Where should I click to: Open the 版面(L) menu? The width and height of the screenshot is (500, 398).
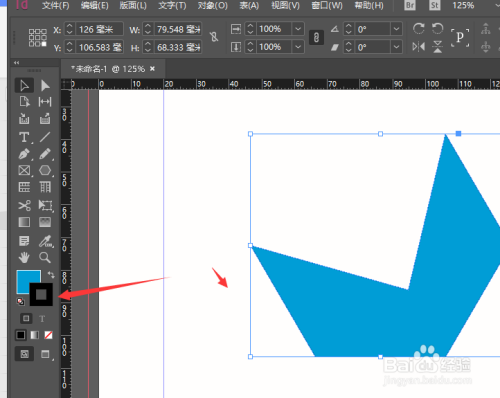(133, 5)
